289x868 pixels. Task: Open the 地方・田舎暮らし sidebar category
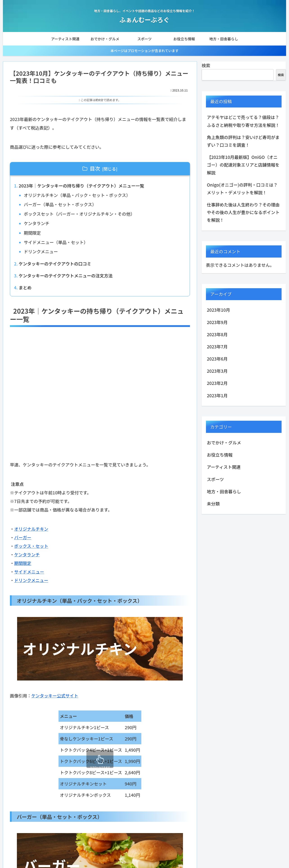click(x=224, y=492)
